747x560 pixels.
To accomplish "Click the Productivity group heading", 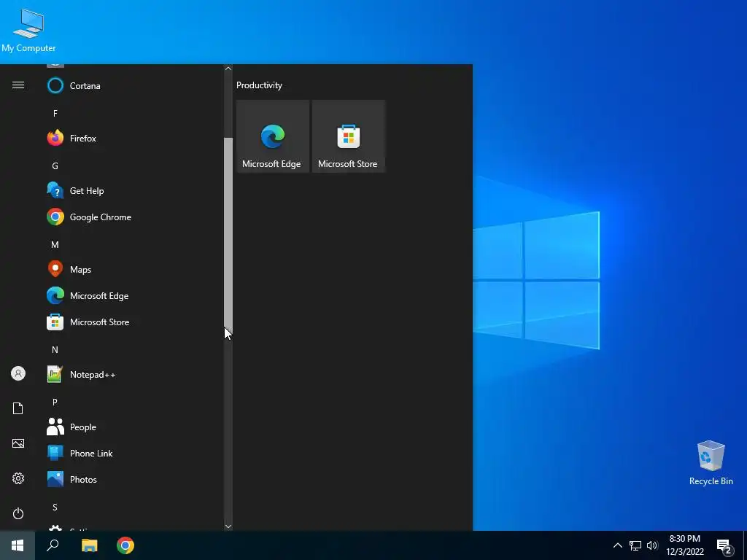I will point(259,85).
